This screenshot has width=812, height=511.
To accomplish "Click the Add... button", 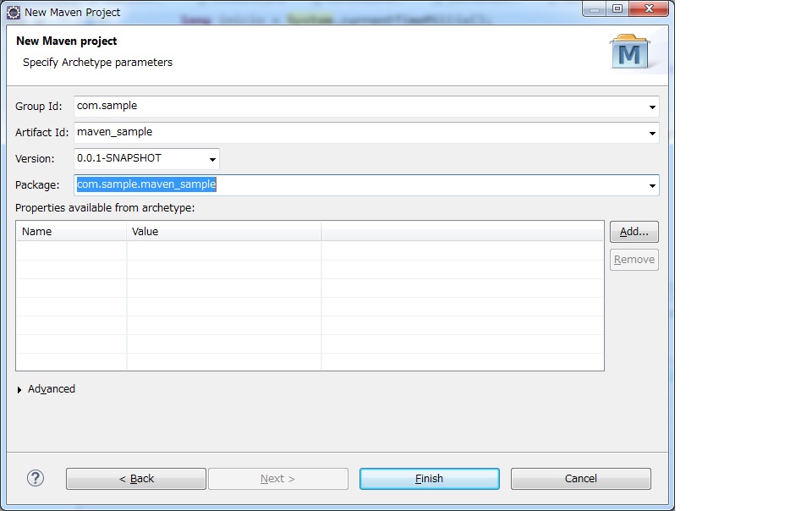I will (634, 232).
